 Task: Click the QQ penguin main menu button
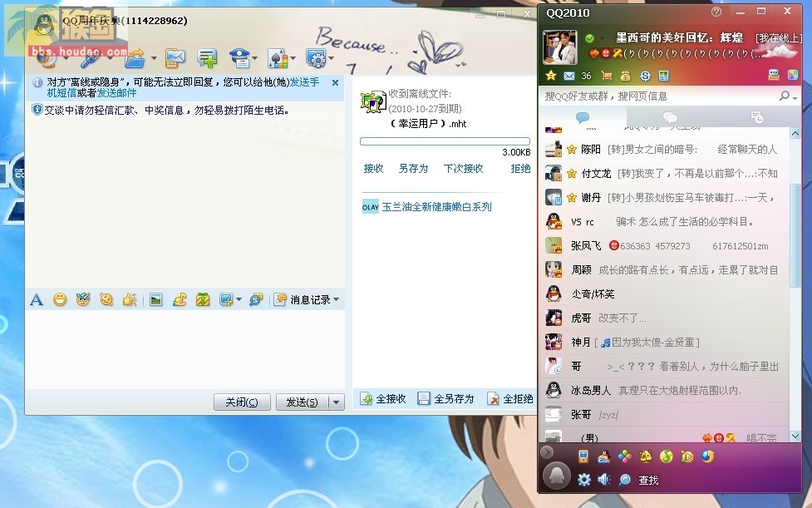tap(557, 476)
